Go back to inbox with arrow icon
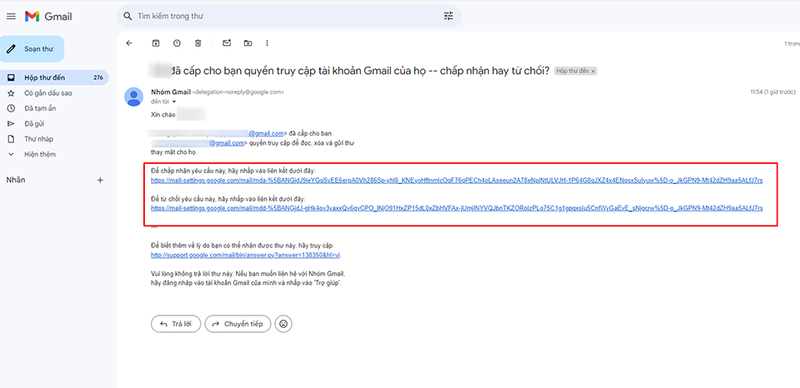Screen dimensions: 800x388 [129, 43]
